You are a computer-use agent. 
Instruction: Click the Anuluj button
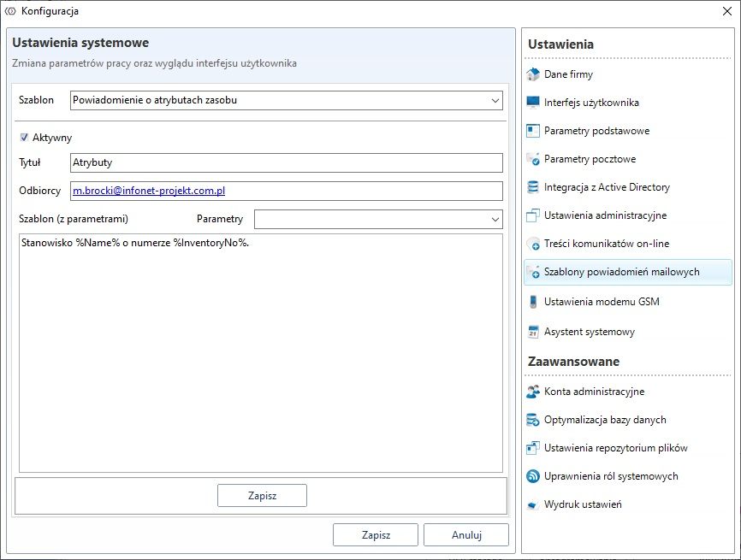coord(466,535)
